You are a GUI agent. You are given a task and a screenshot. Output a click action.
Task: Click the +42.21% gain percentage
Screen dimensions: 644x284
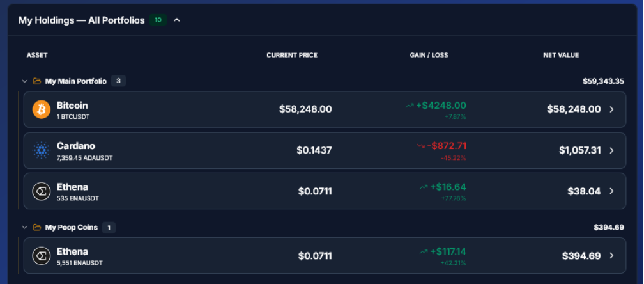coord(454,263)
